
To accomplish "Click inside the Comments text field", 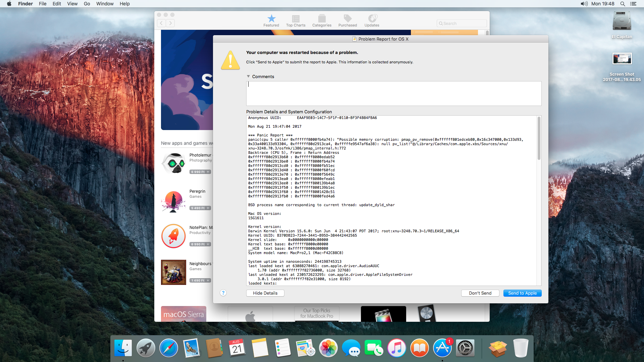I will (x=393, y=94).
